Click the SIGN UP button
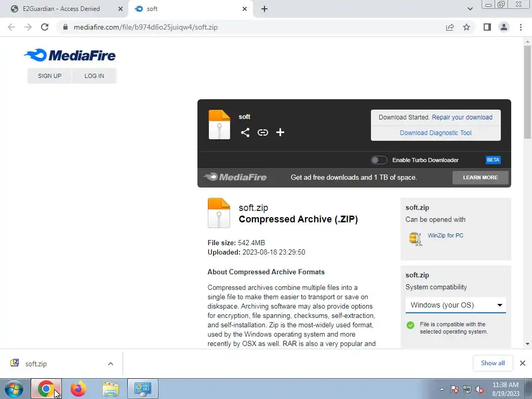This screenshot has width=532, height=399. click(x=49, y=76)
